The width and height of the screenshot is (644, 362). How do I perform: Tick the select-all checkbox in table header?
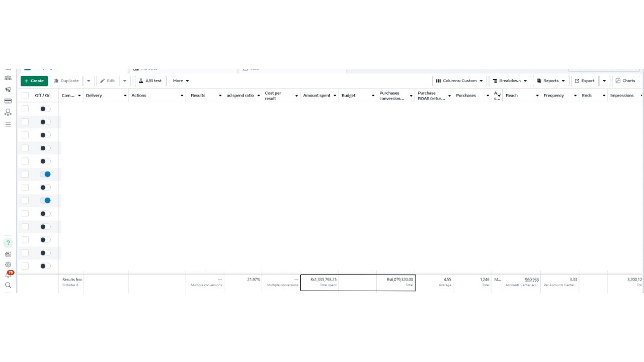pos(25,96)
